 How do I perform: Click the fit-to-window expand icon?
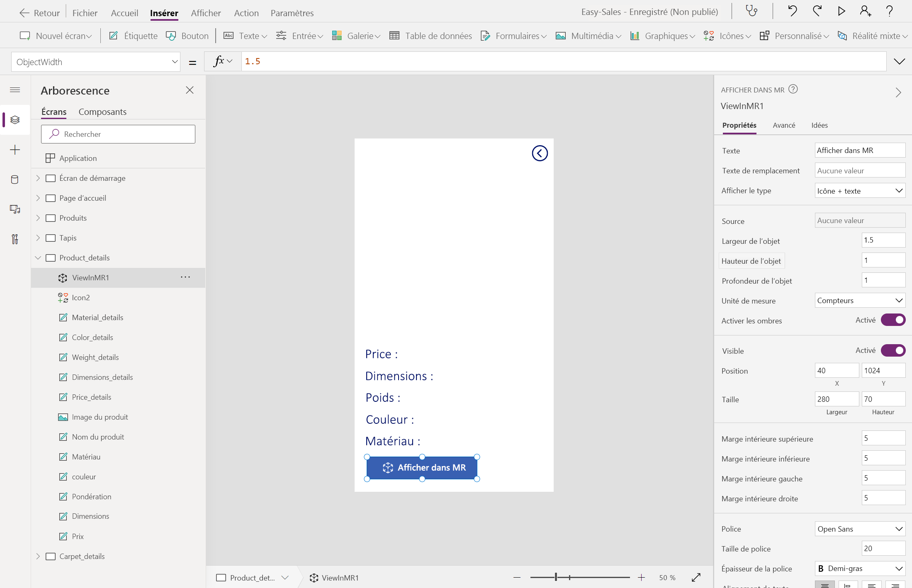pyautogui.click(x=696, y=577)
